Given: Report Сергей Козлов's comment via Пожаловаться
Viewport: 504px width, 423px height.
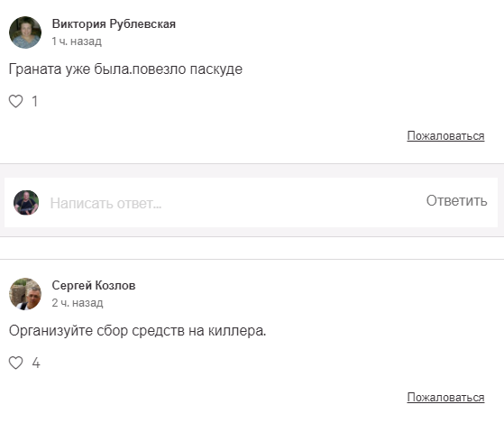Looking at the screenshot, I should [445, 398].
